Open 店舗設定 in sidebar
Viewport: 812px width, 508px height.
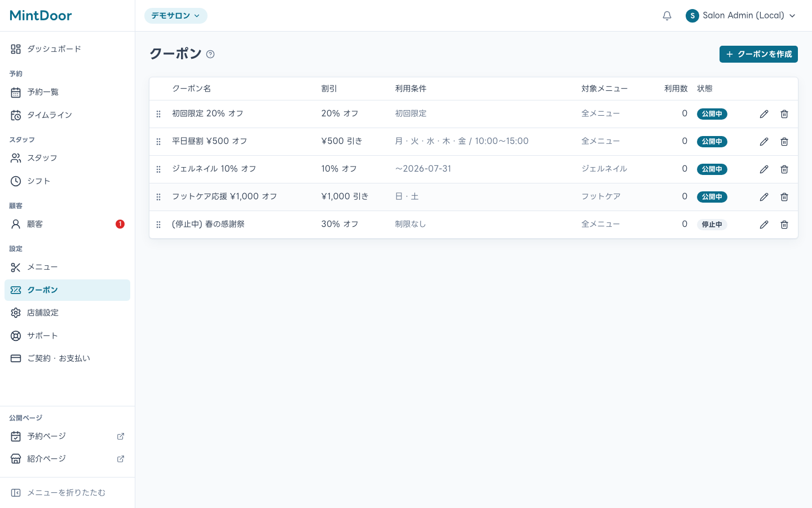pyautogui.click(x=67, y=313)
